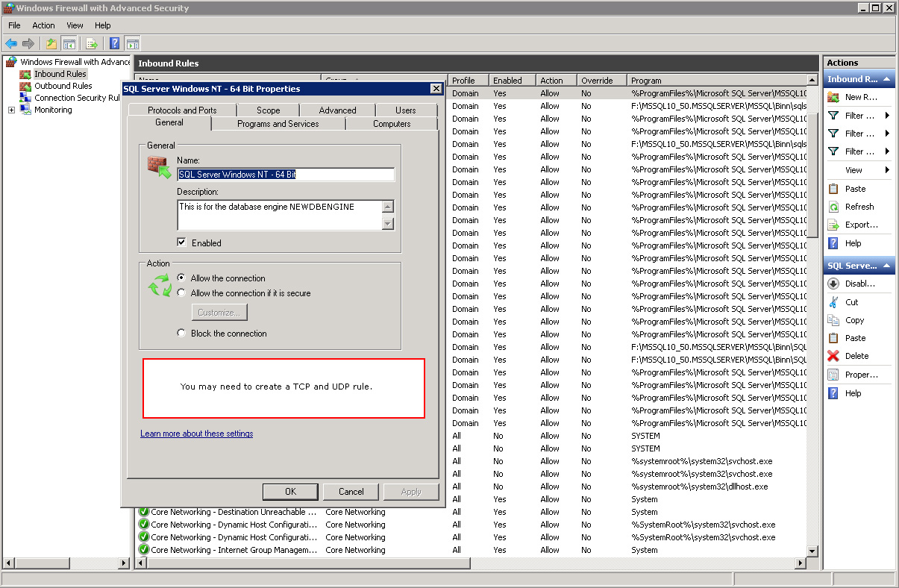The height and width of the screenshot is (588, 899).
Task: Close the SQL Server Properties dialog
Action: (436, 89)
